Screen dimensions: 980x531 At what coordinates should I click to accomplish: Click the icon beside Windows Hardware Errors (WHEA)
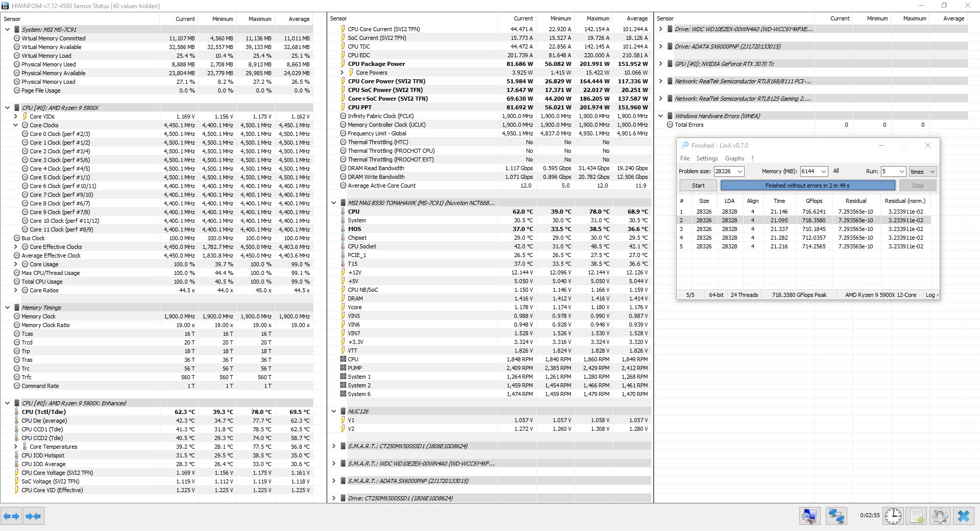click(670, 116)
